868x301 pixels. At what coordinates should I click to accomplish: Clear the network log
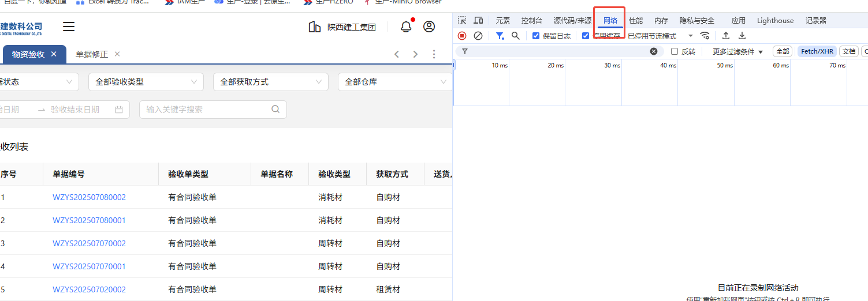tap(478, 36)
